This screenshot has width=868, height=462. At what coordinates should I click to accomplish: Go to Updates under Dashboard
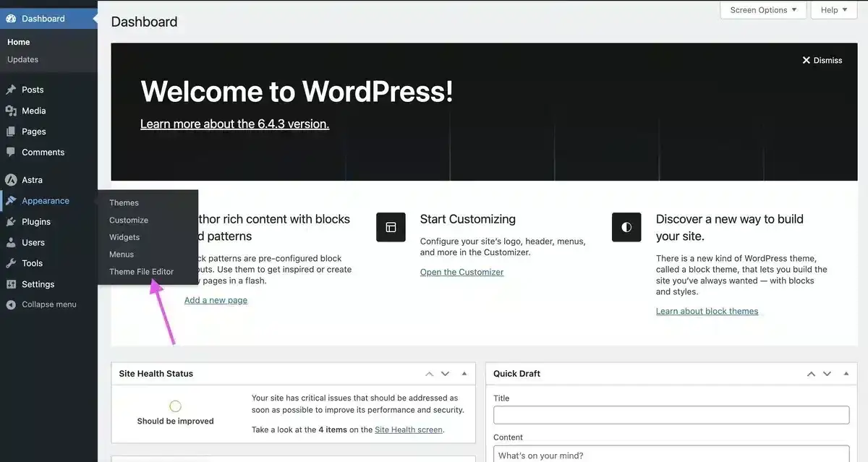coord(22,59)
